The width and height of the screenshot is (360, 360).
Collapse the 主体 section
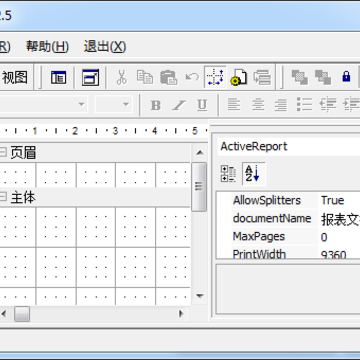tap(3, 197)
